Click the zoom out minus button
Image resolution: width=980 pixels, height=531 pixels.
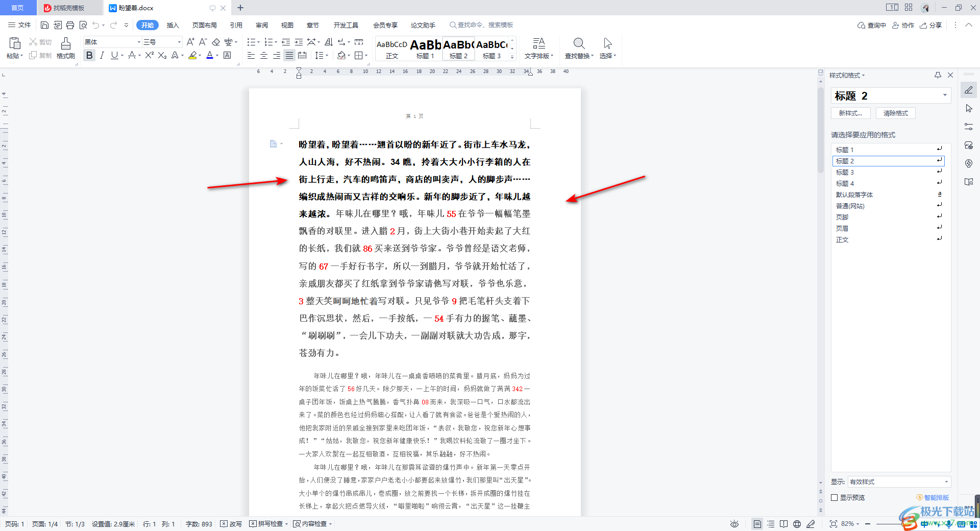pyautogui.click(x=868, y=524)
